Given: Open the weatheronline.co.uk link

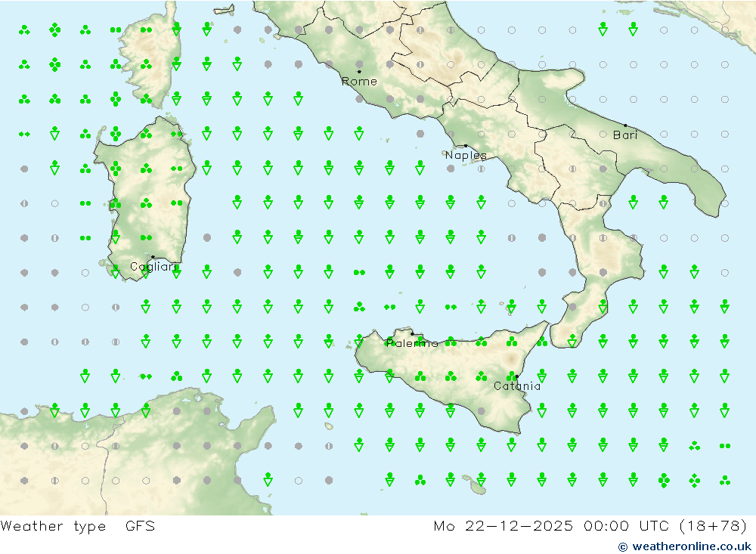Looking at the screenshot, I should tap(685, 546).
